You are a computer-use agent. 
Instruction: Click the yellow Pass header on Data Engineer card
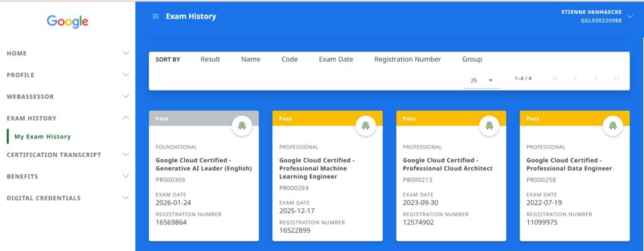575,118
